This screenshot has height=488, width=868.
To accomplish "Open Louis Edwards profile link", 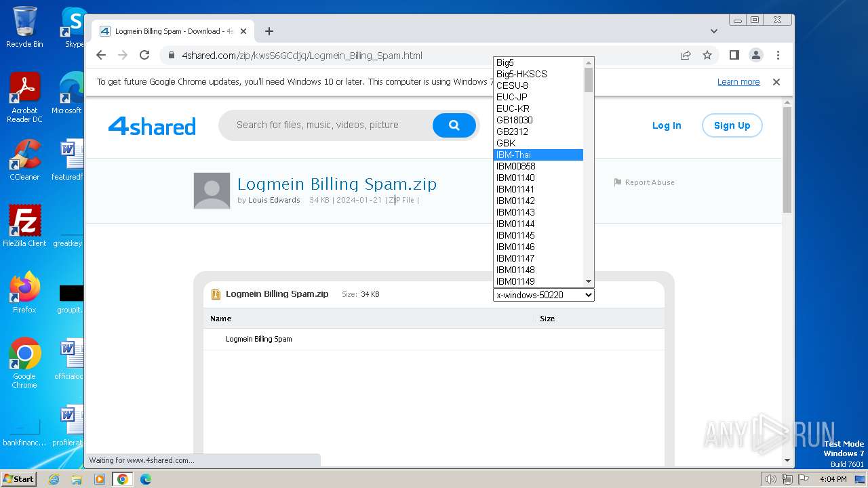I will [x=274, y=200].
